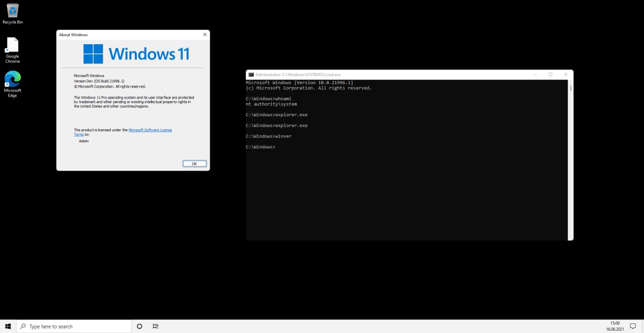Open Task View on the taskbar
Image resolution: width=644 pixels, height=333 pixels.
tap(155, 326)
